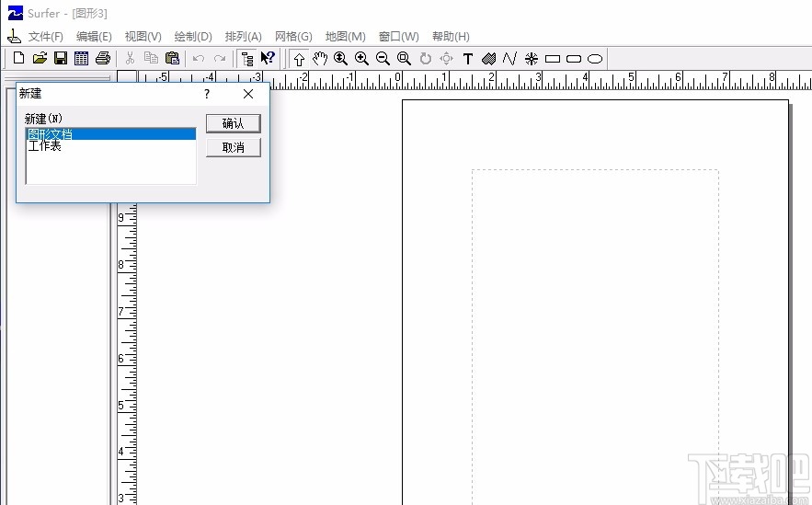Open the 视图(V) menu
This screenshot has height=505, width=812.
pos(143,36)
